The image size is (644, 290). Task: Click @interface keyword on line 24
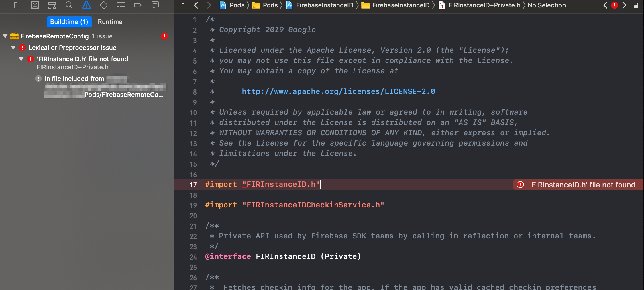(228, 256)
